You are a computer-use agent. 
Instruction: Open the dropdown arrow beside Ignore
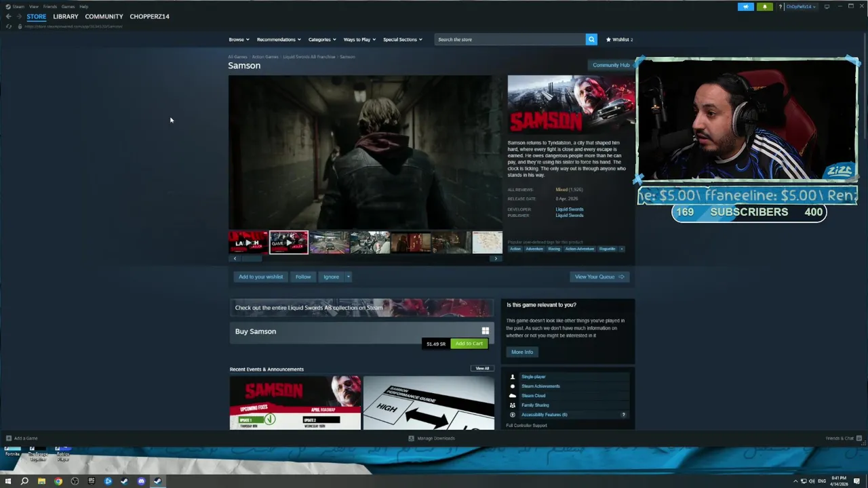point(348,277)
